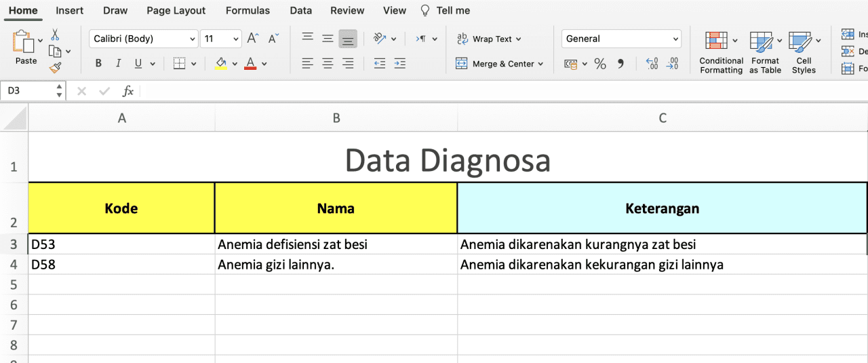Expand the General number format dropdown
This screenshot has width=868, height=363.
pyautogui.click(x=621, y=39)
